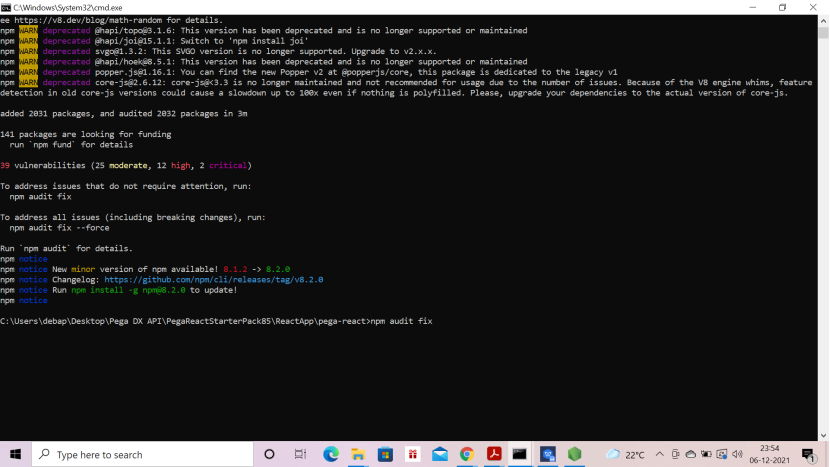Viewport: 830px width, 467px height.
Task: Click the @hapi/hoek@8.5.1 warning line
Action: click(x=264, y=61)
